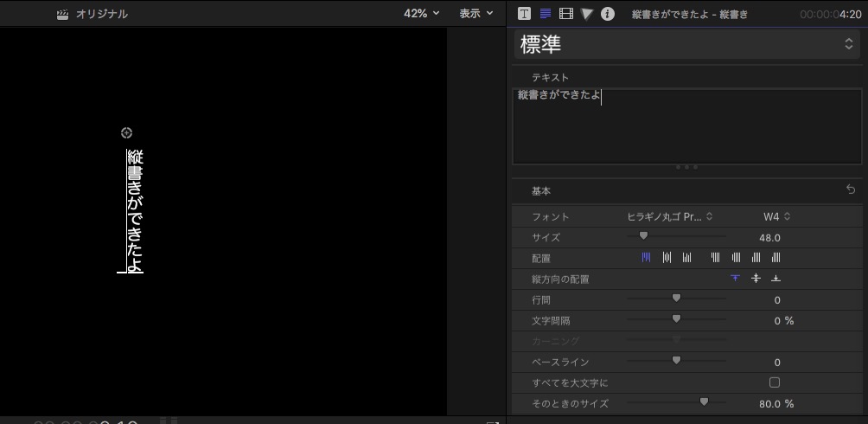Viewport: 868px width, 424px height.
Task: Click the three-dot text field resize handle
Action: (x=687, y=167)
